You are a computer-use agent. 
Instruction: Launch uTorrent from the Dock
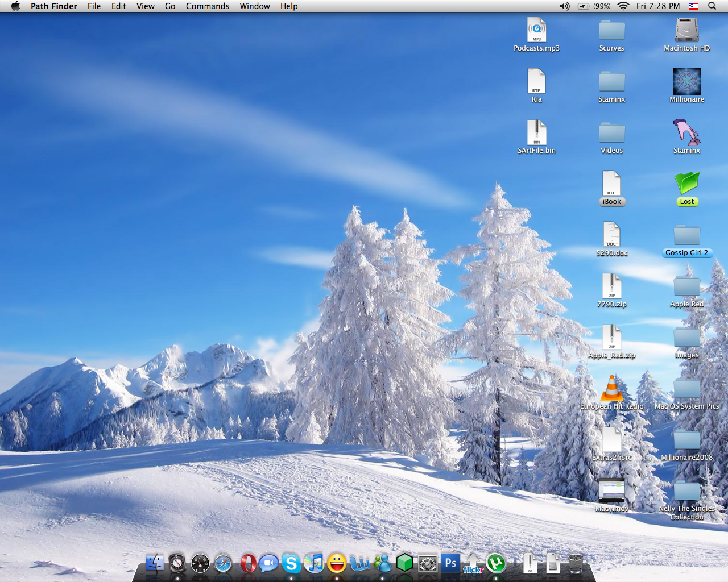click(x=496, y=563)
